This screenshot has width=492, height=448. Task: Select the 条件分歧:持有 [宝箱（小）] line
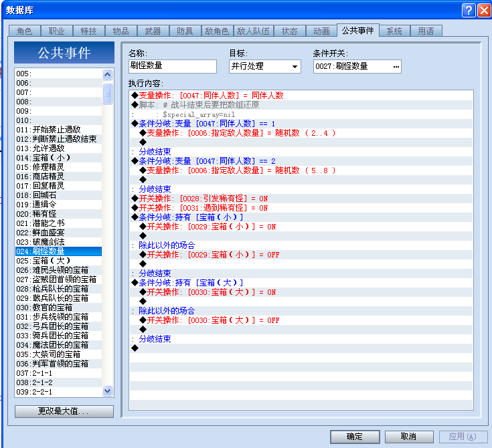click(x=301, y=217)
